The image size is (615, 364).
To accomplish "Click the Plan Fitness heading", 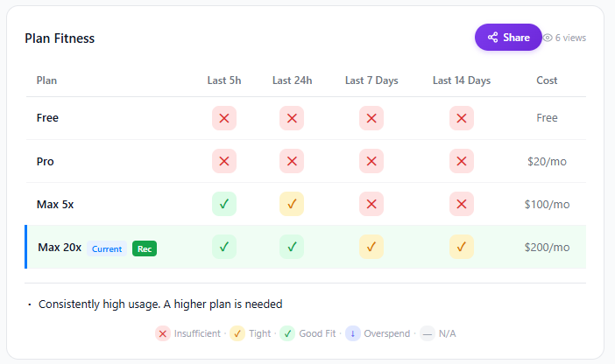I will [x=60, y=38].
